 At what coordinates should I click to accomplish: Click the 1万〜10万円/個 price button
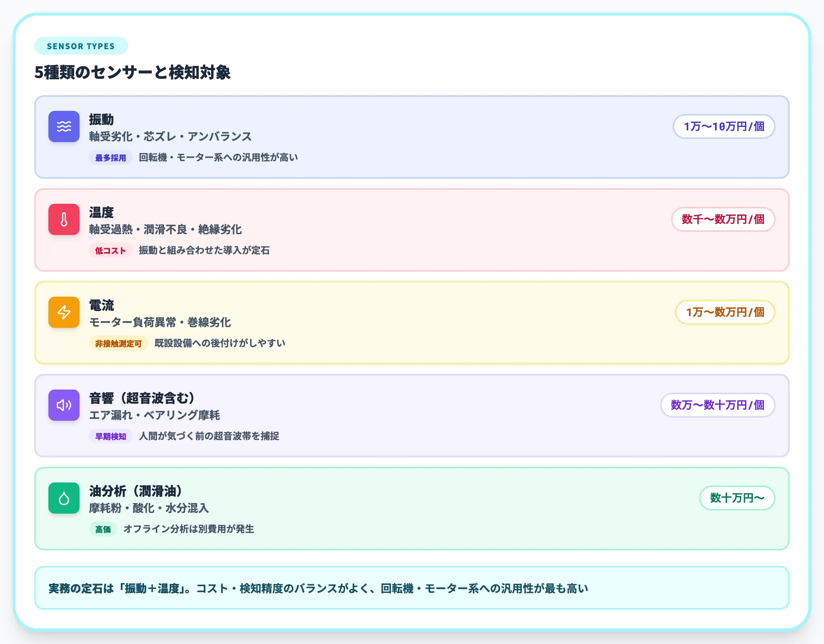723,126
